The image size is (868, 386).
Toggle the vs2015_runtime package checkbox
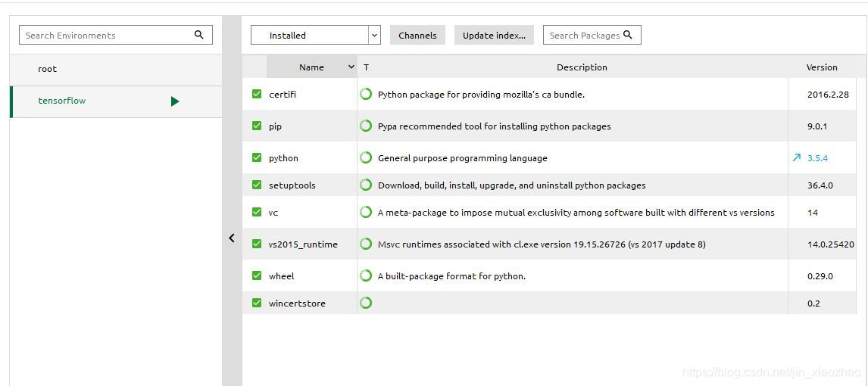[x=256, y=244]
